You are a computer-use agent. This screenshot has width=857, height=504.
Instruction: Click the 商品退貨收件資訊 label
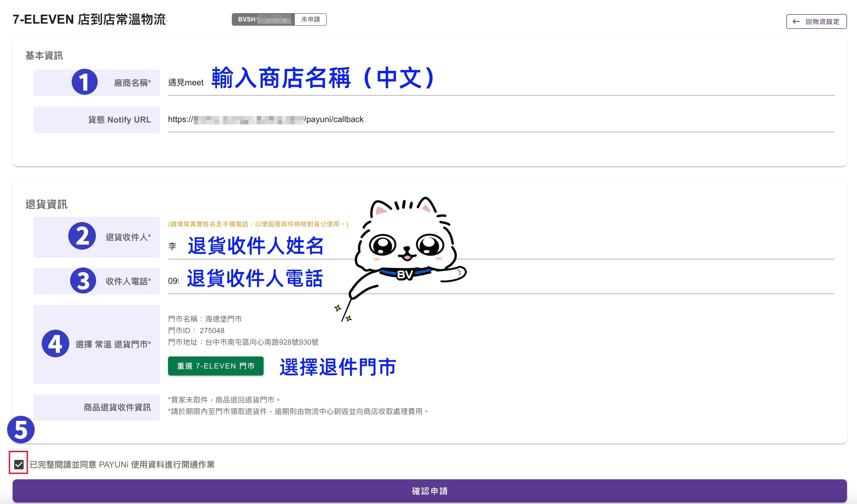pos(117,407)
